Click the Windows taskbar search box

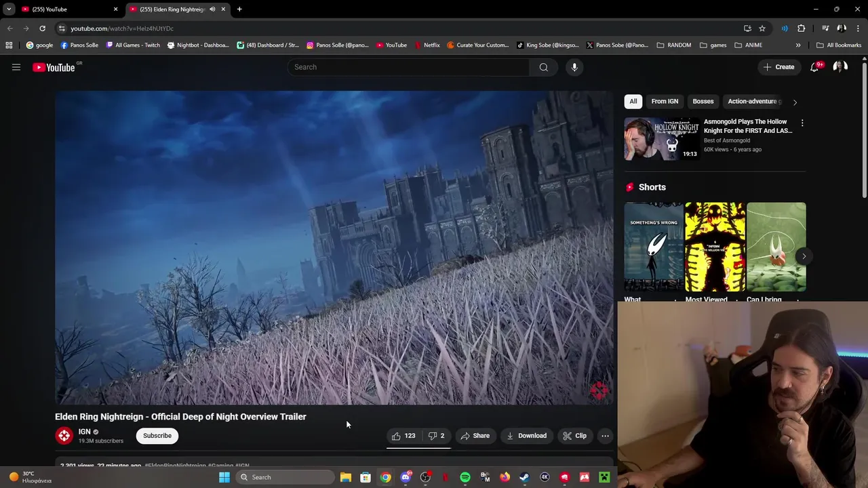pos(285,477)
